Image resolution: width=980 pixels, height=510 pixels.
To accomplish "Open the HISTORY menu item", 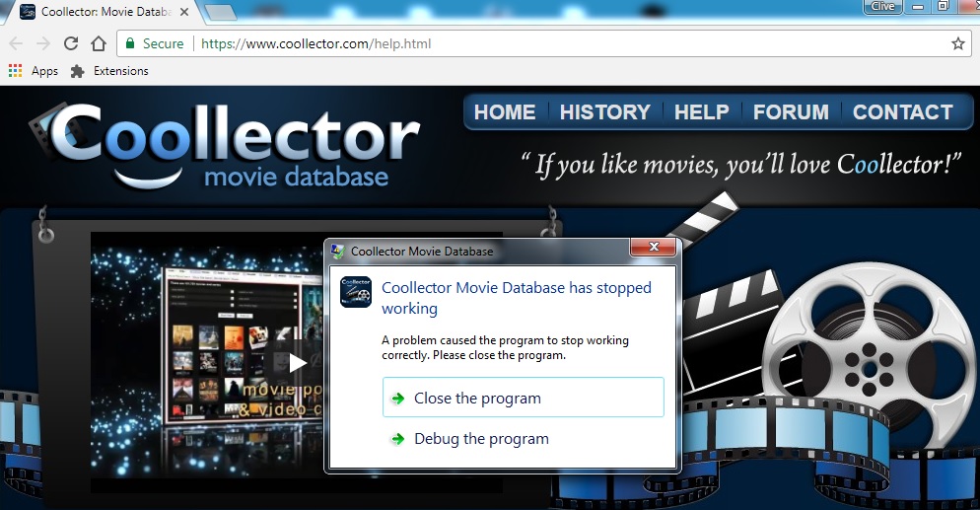I will [x=605, y=112].
